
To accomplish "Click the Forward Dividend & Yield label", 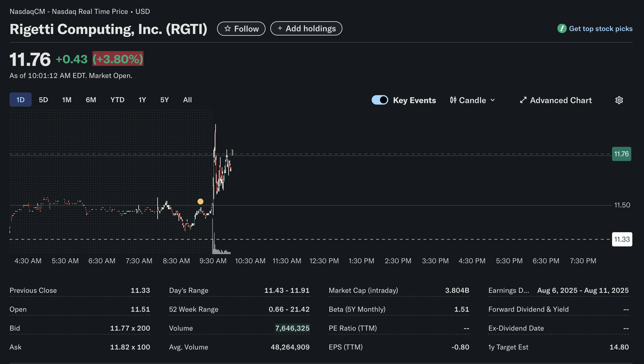I will [528, 309].
